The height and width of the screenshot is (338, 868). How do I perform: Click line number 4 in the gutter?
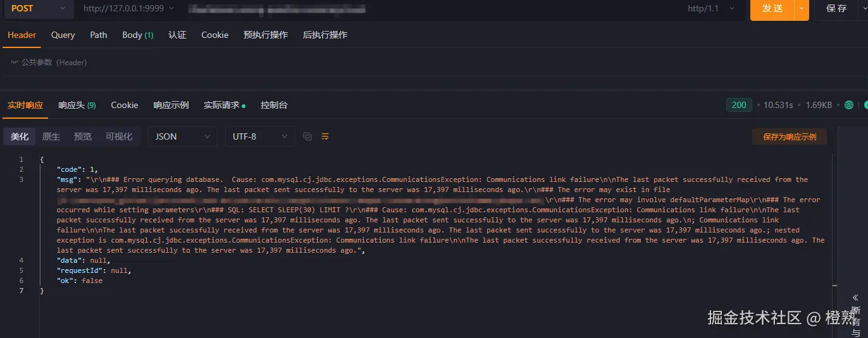click(22, 260)
